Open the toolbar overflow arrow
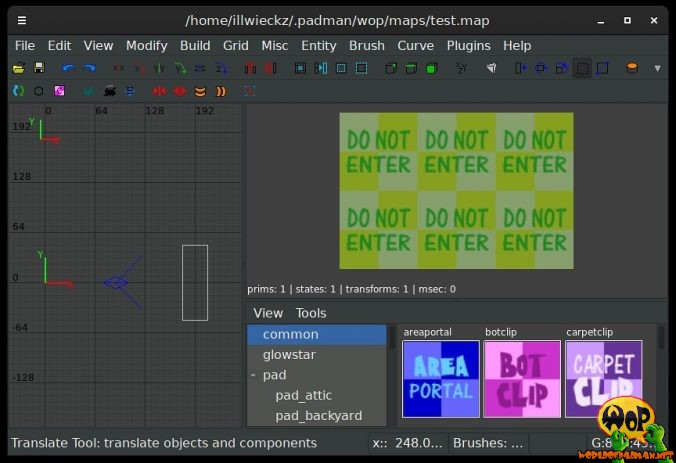The width and height of the screenshot is (676, 463). (x=657, y=68)
